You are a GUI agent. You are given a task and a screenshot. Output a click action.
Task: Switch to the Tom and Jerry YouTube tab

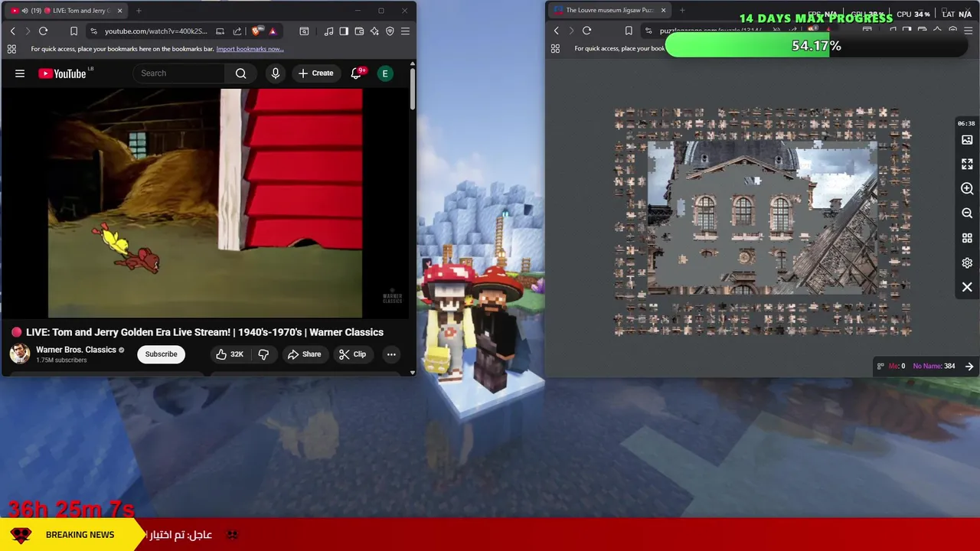[x=67, y=11]
